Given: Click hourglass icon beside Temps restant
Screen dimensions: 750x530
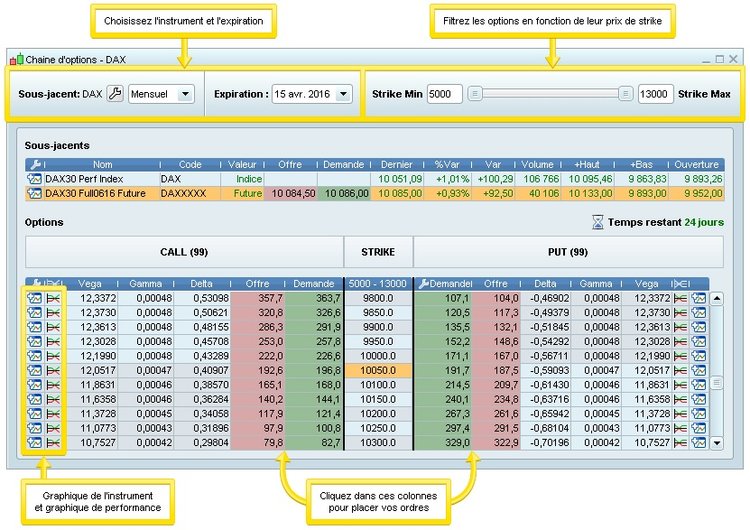Looking at the screenshot, I should [597, 222].
